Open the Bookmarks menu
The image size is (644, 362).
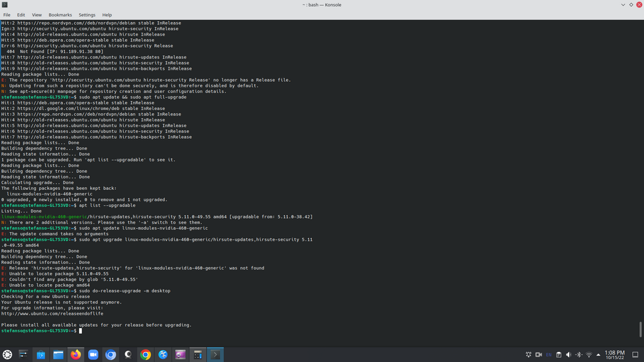[x=60, y=14]
